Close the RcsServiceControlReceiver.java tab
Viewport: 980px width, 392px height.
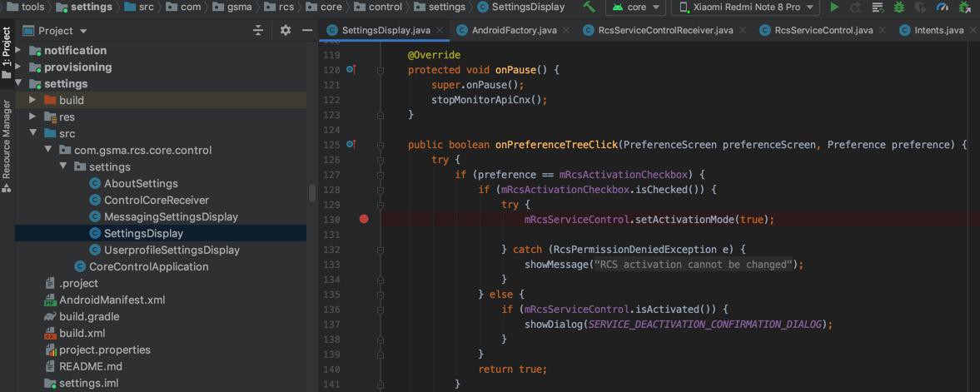click(x=743, y=30)
